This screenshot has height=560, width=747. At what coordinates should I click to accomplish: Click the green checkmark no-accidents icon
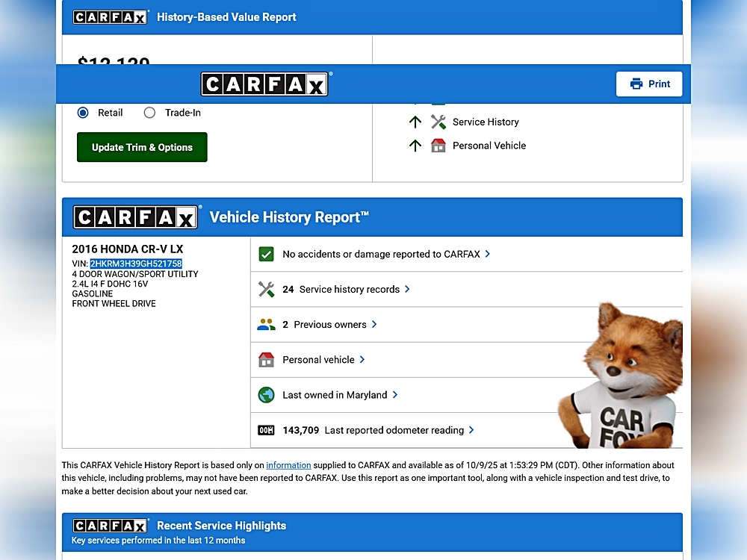point(266,255)
